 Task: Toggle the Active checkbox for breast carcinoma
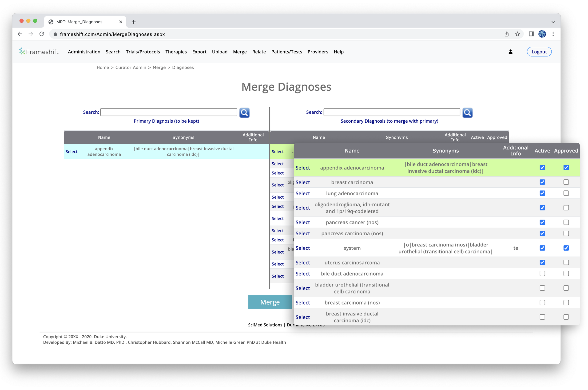pyautogui.click(x=542, y=182)
